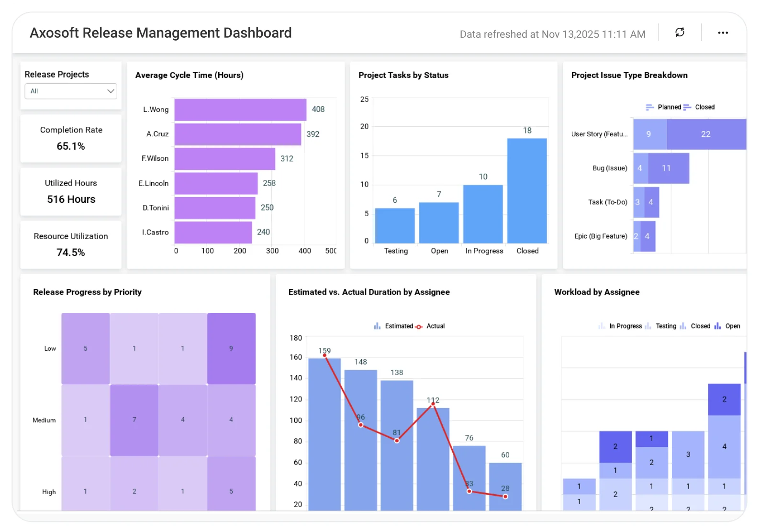
Task: Click the User Story (Featu... axis label
Action: 599,134
